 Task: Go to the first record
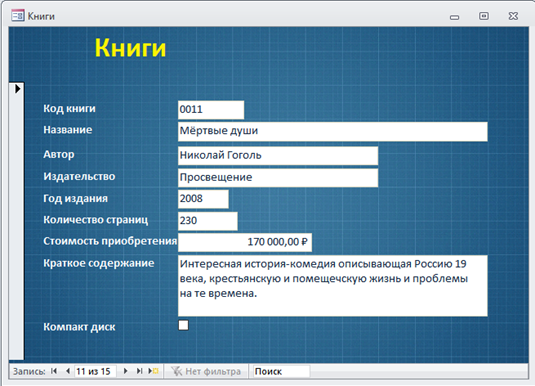(54, 371)
